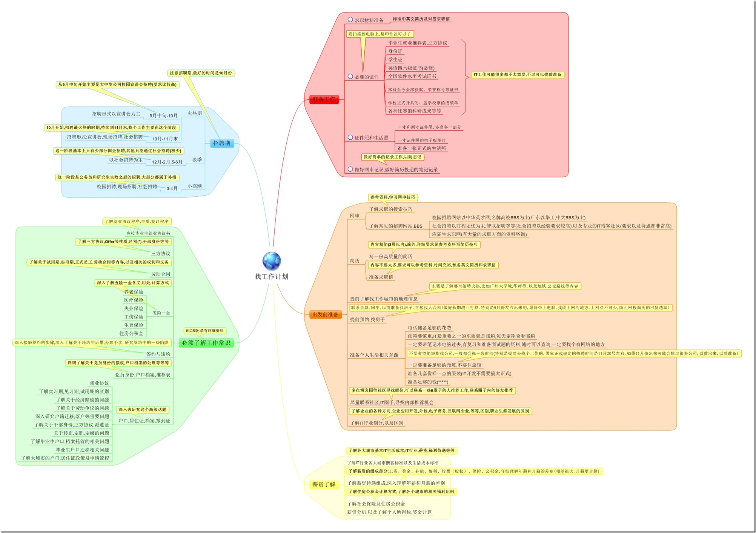Click the 全国软件水平考试证书 item
Viewport: 756px width, 533px height.
(x=412, y=76)
